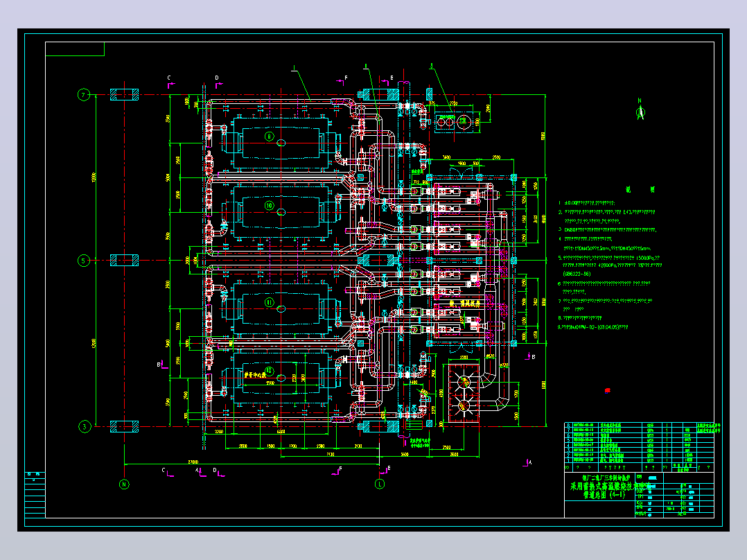Select furnace number circle 11
This screenshot has width=747, height=560.
tap(269, 302)
